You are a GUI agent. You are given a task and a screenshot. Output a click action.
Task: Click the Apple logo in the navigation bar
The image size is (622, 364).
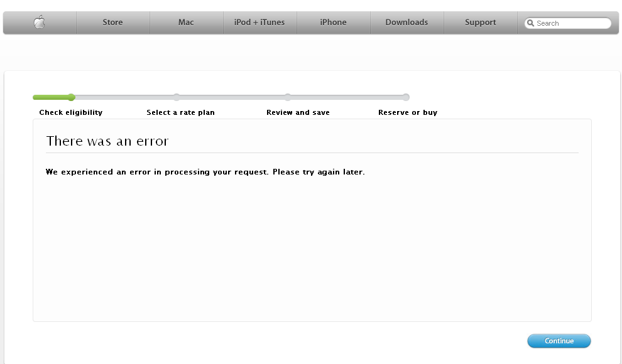click(x=39, y=22)
